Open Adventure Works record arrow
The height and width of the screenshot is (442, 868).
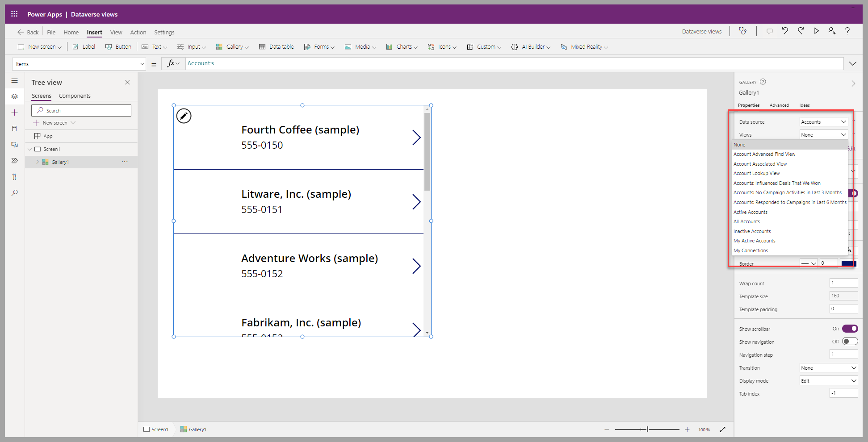pos(416,266)
